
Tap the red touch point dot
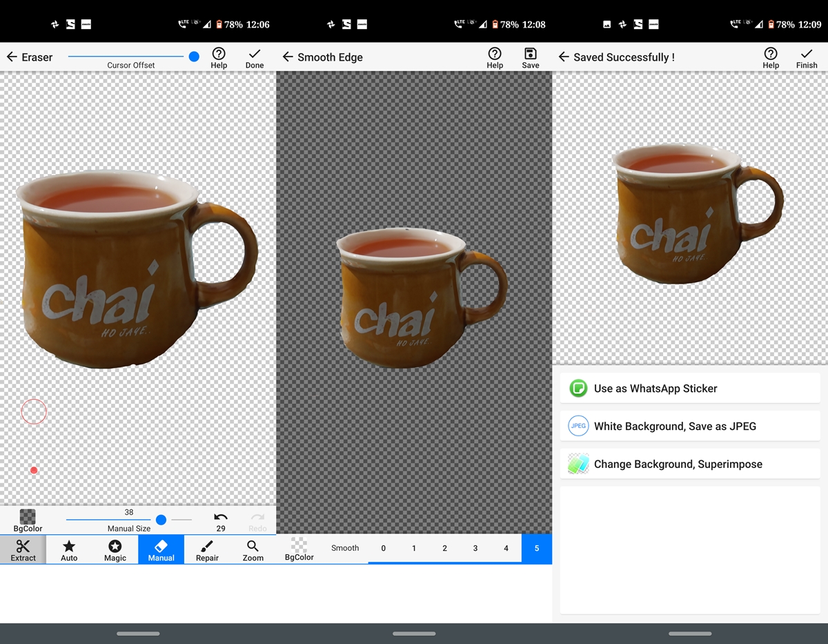34,470
